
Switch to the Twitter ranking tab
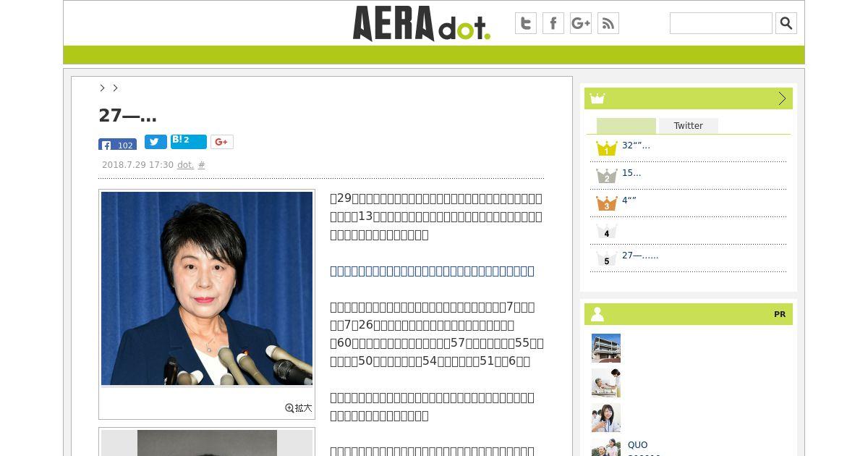coord(689,126)
